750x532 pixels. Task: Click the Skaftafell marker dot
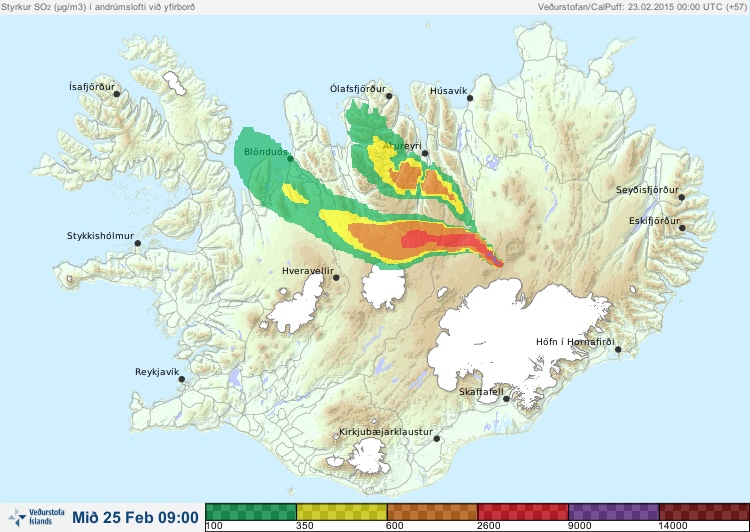pos(506,399)
